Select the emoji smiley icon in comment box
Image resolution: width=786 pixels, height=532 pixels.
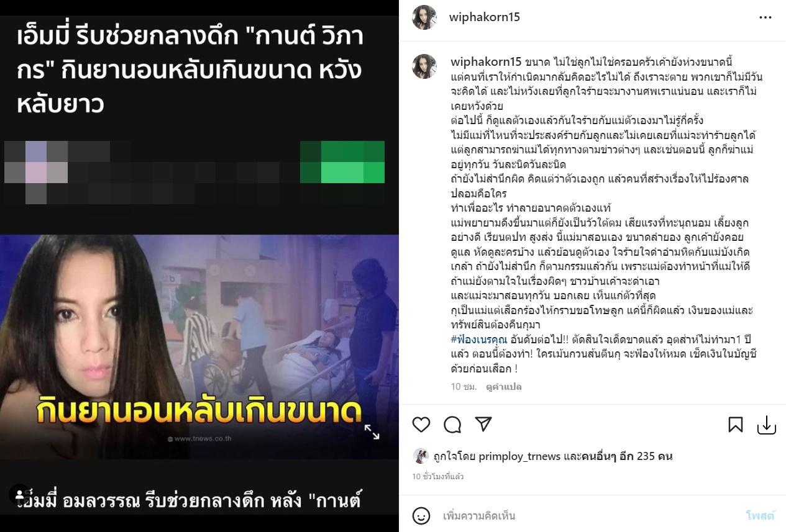coord(421,516)
